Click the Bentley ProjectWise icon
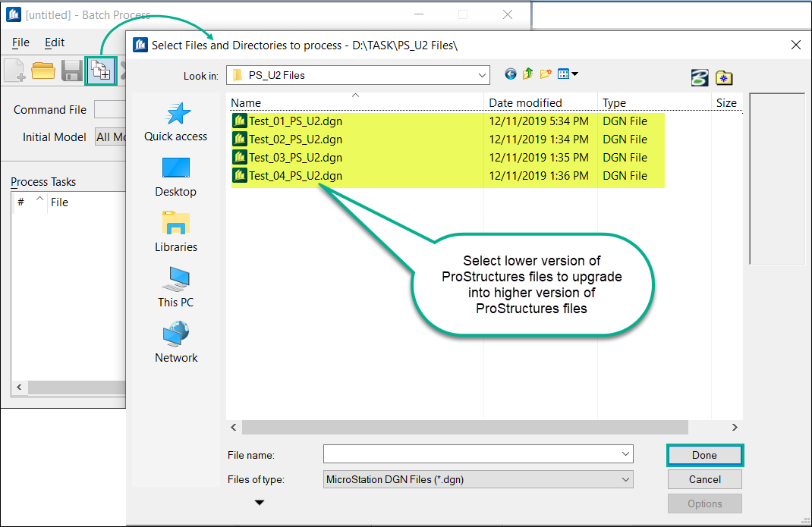 tap(700, 77)
